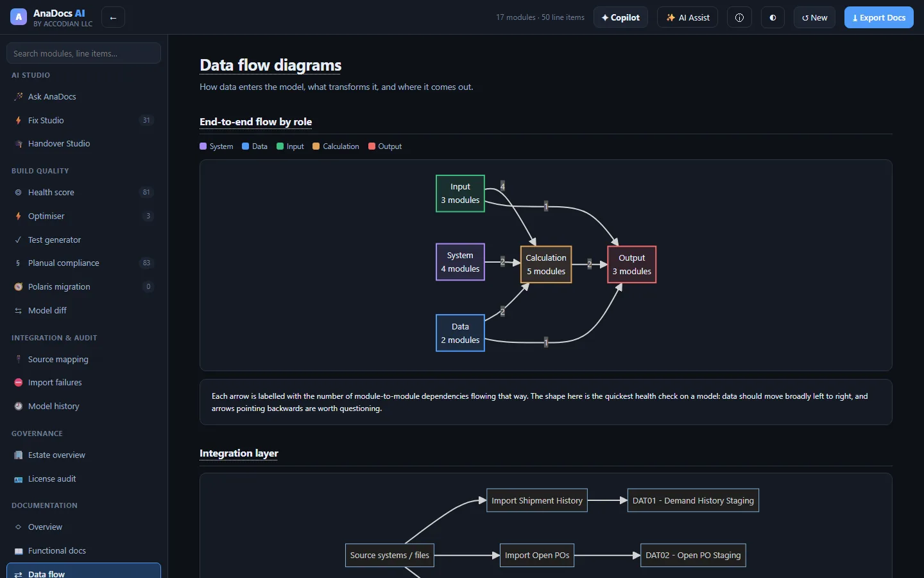Click Overview diamond icon
Image resolution: width=924 pixels, height=578 pixels.
coord(19,527)
